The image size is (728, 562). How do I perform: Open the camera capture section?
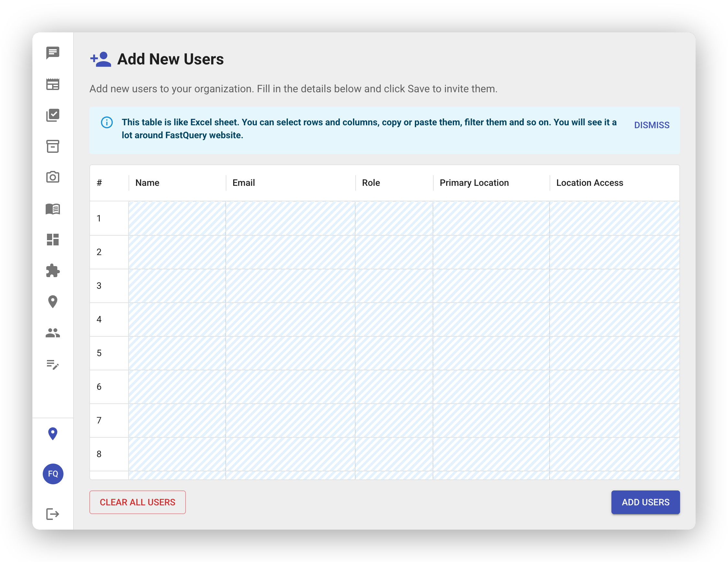point(53,177)
